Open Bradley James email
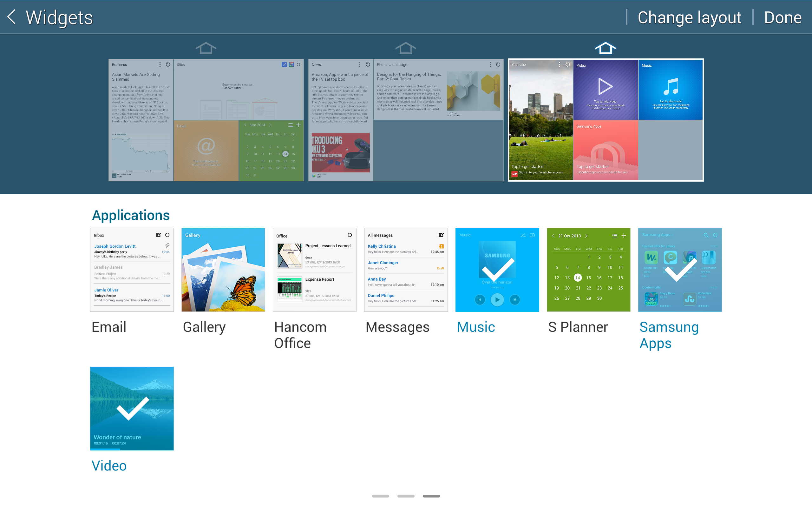Image resolution: width=812 pixels, height=508 pixels. pos(132,272)
